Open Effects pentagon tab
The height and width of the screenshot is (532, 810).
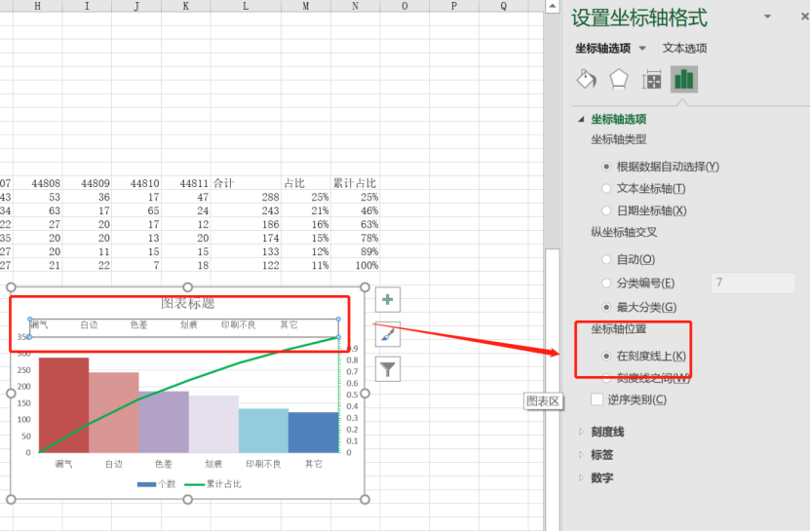(618, 80)
